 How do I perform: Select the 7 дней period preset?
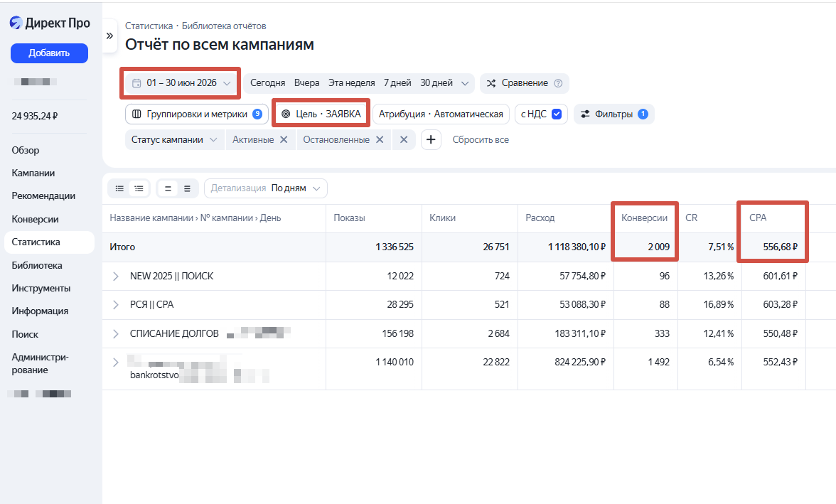coord(397,83)
